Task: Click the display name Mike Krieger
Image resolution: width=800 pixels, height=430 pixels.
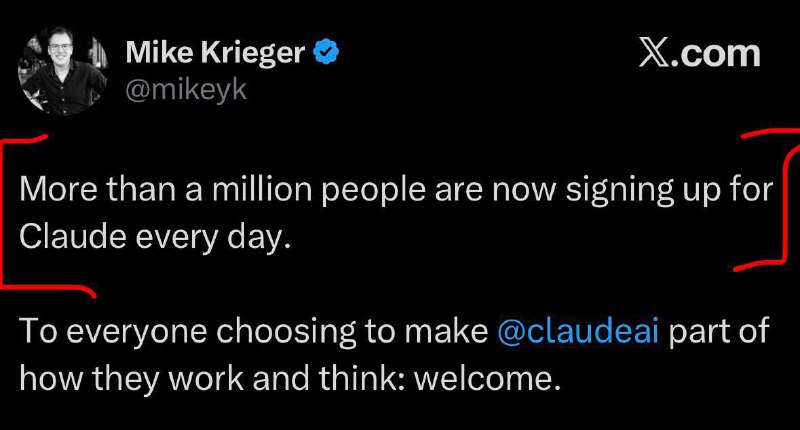Action: tap(214, 53)
